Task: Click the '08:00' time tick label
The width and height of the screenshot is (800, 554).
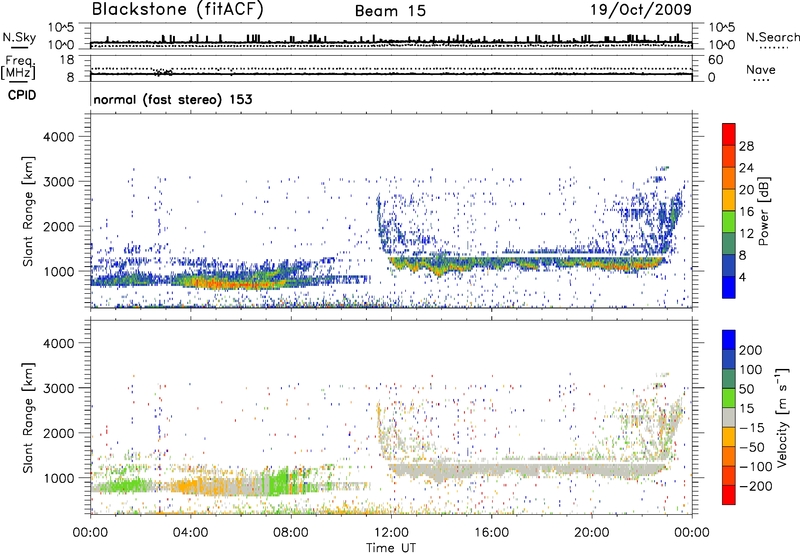Action: [x=291, y=533]
